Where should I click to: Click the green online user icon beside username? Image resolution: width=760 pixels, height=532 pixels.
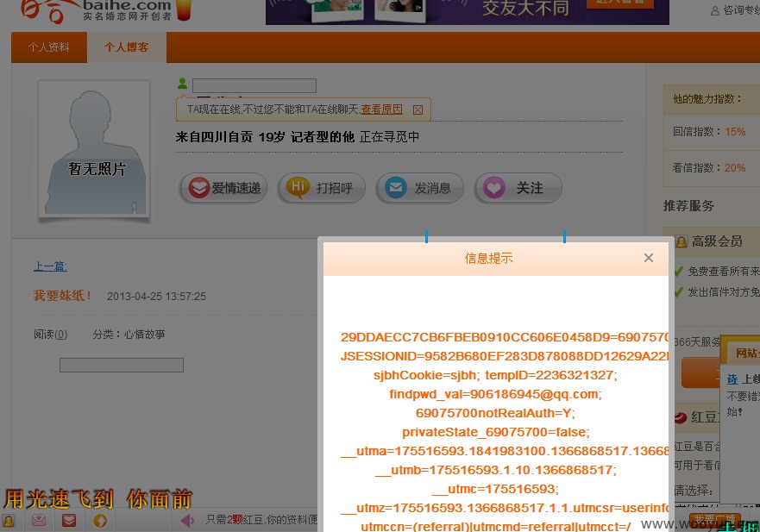tap(182, 84)
